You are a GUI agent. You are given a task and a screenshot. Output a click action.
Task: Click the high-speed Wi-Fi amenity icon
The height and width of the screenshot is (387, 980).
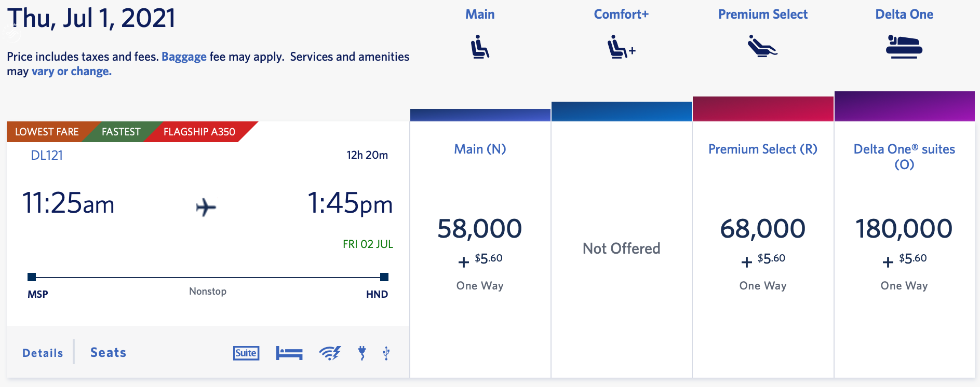click(x=329, y=353)
